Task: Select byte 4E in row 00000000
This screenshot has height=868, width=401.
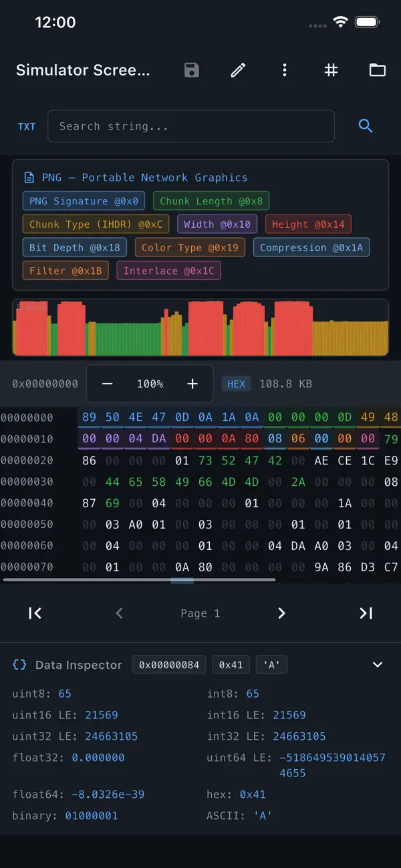Action: tap(136, 417)
